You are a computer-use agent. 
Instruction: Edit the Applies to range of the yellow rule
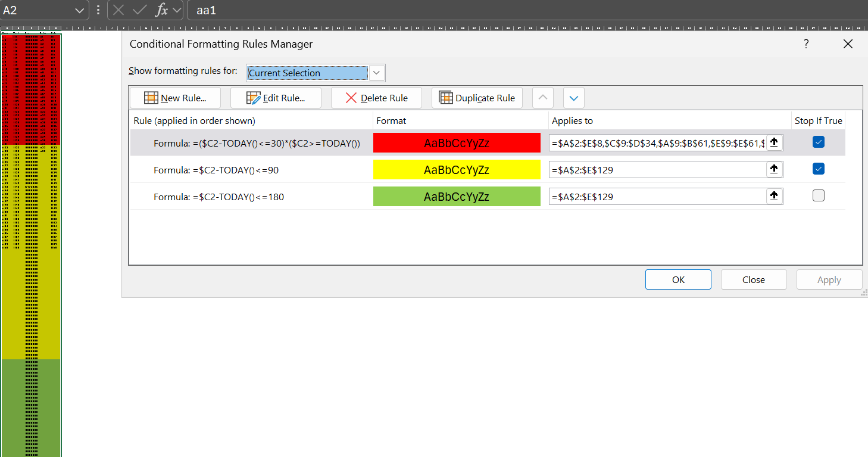[x=658, y=170]
